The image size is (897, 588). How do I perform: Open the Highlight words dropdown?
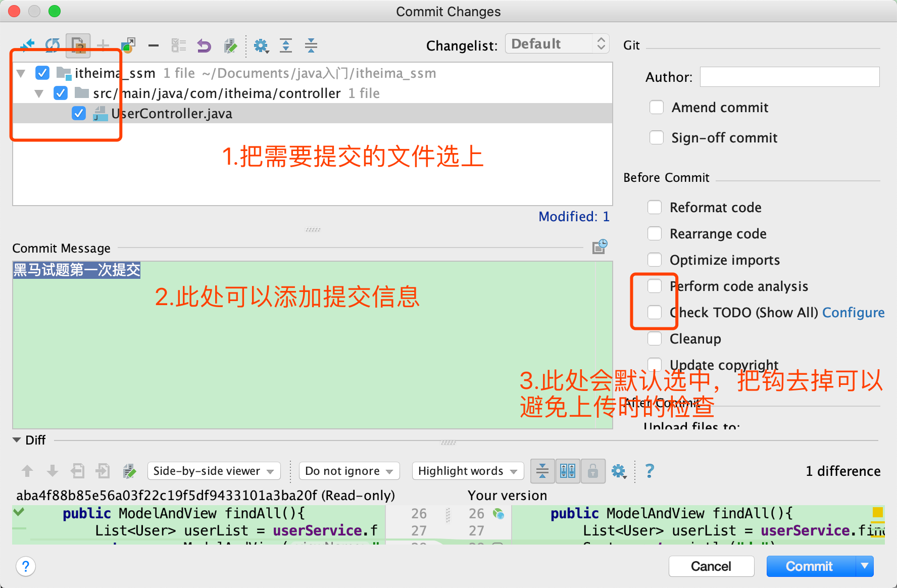coord(468,471)
